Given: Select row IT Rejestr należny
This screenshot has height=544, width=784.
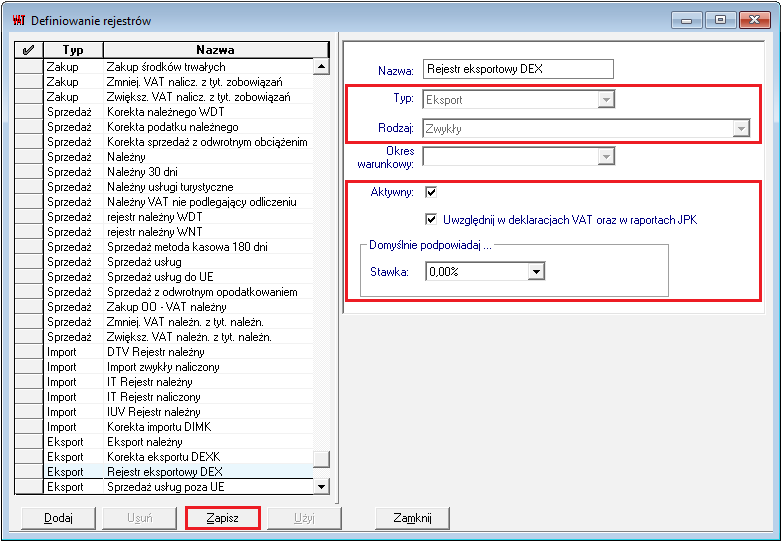Looking at the screenshot, I should [x=164, y=382].
